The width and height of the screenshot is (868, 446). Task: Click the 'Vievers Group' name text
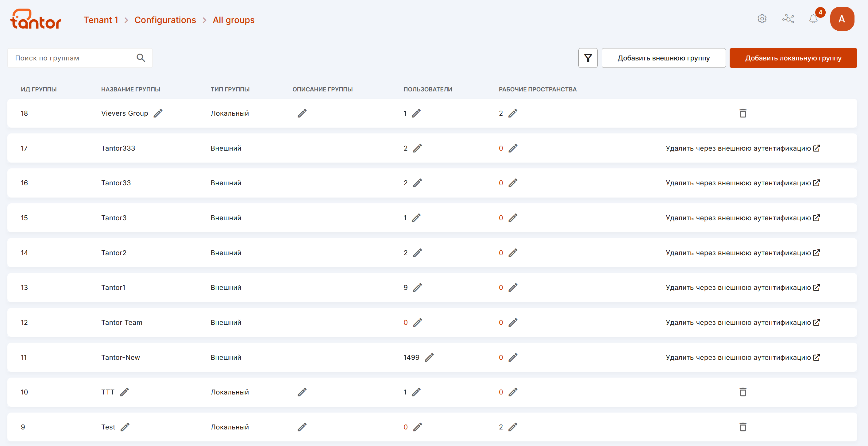click(124, 113)
